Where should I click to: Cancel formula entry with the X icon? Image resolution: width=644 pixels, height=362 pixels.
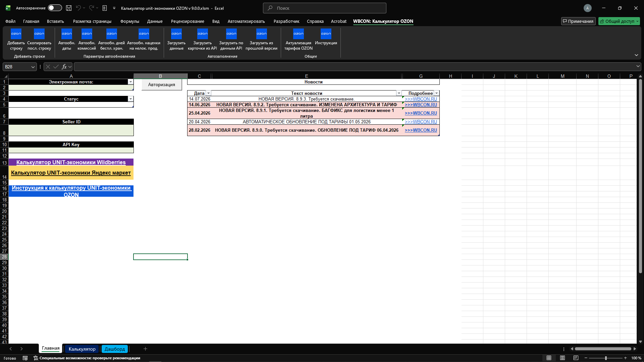pos(48,67)
